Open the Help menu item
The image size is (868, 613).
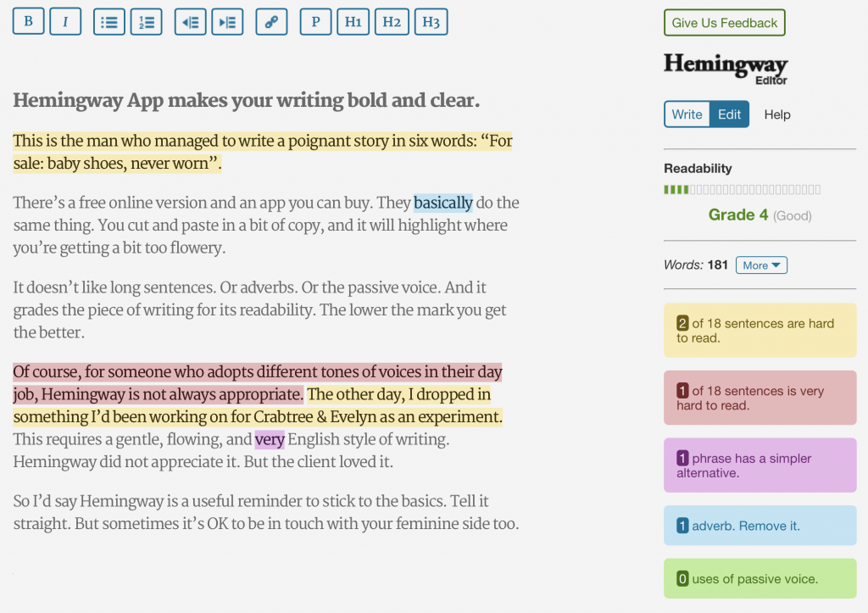(777, 114)
